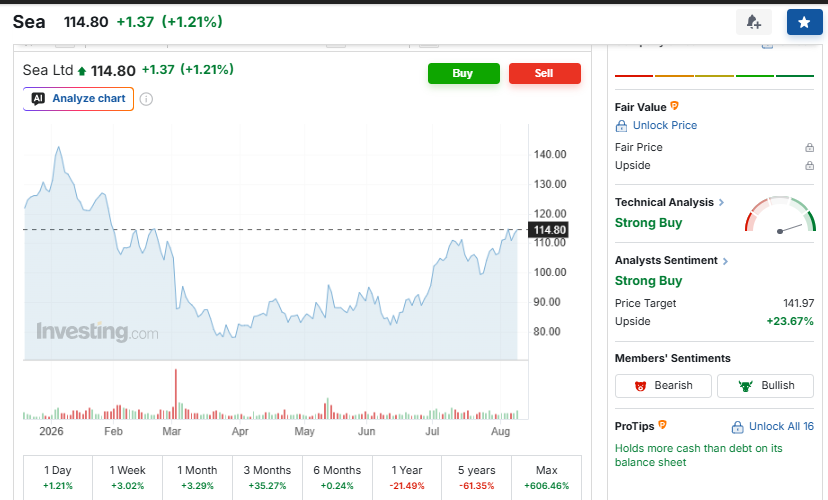Expand Technical Analysis via its chevron
The height and width of the screenshot is (500, 828).
point(721,202)
